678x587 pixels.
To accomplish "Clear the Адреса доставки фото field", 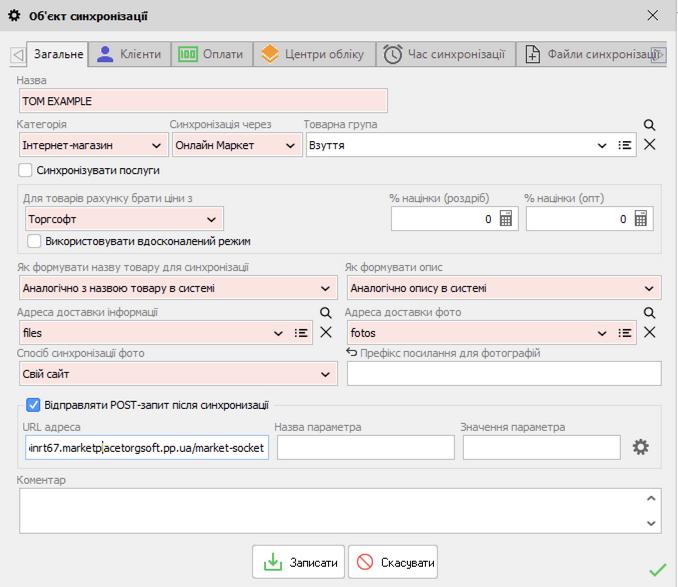I will point(649,333).
